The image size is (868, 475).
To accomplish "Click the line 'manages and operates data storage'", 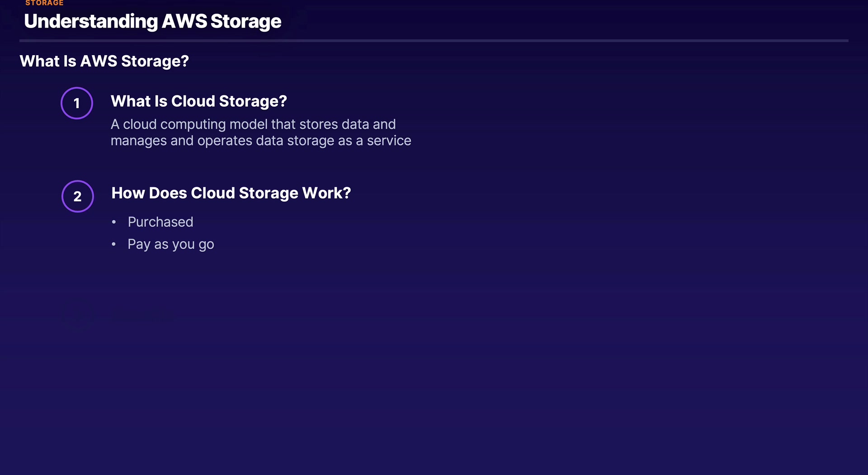I will pos(260,141).
